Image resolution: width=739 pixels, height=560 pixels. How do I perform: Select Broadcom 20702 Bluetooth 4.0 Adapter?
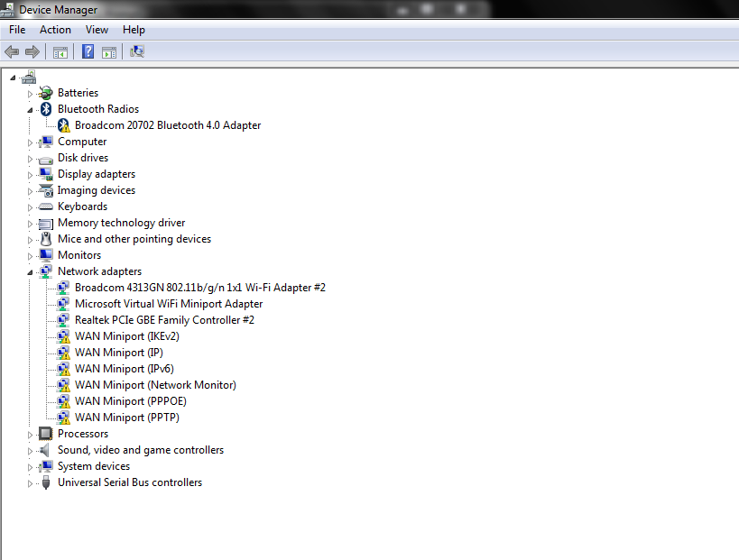click(x=168, y=125)
